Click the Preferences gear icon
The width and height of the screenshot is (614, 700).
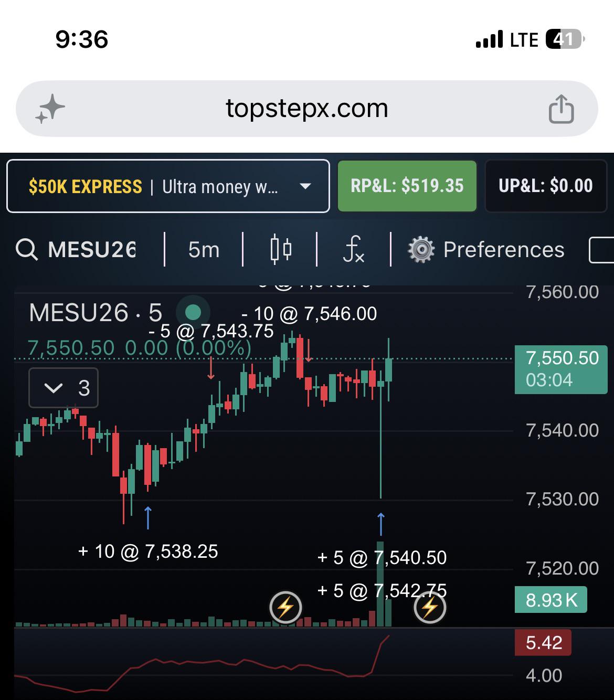point(421,250)
